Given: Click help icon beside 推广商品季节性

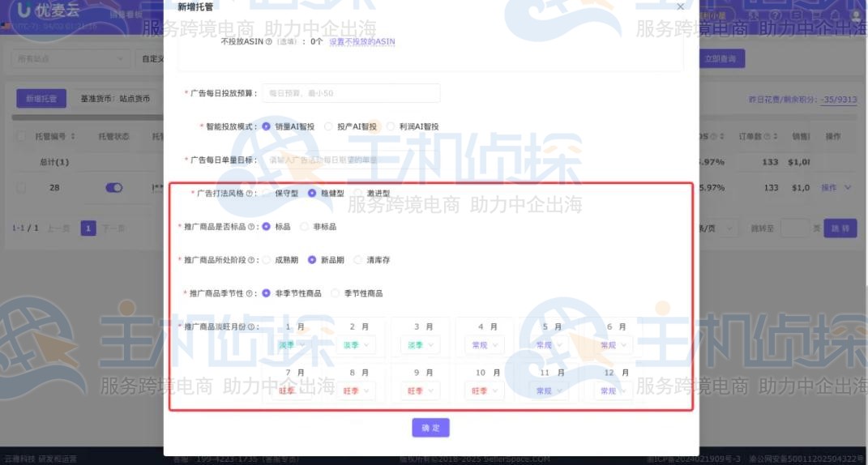Looking at the screenshot, I should coord(250,293).
